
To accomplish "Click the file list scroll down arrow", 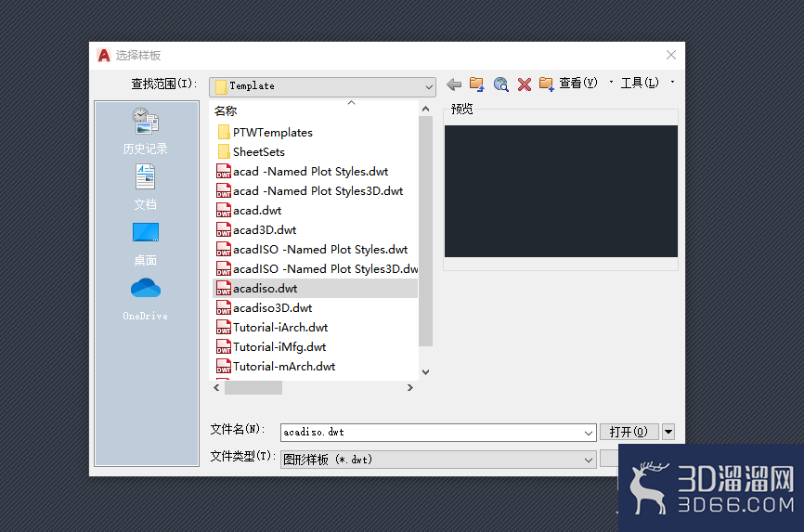I will click(425, 372).
